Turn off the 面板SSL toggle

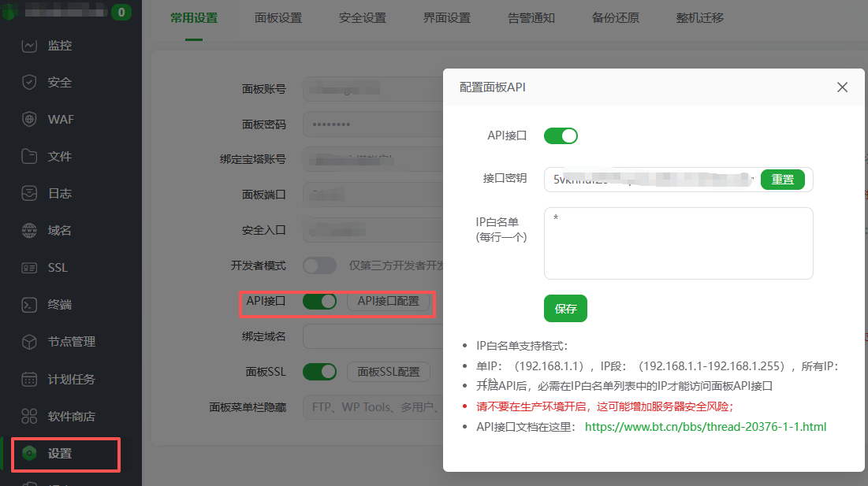point(319,371)
